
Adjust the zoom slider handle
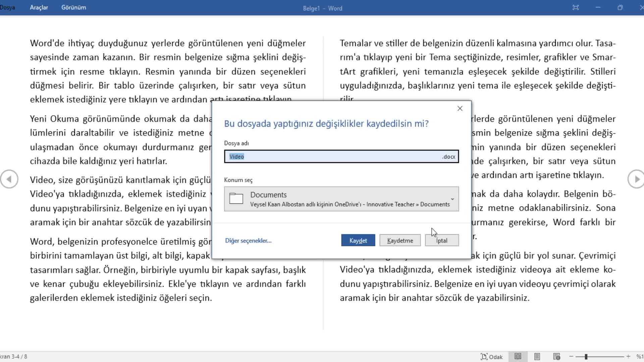click(x=586, y=357)
